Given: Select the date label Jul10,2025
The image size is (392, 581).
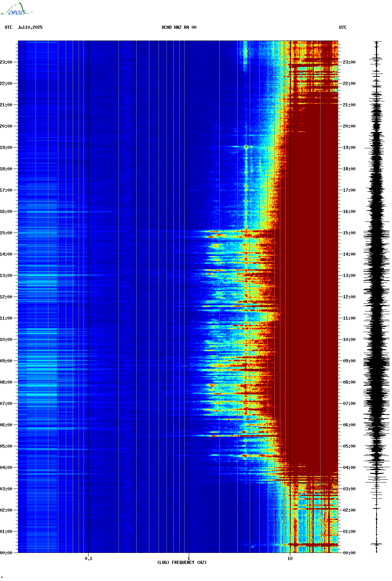Looking at the screenshot, I should point(30,27).
